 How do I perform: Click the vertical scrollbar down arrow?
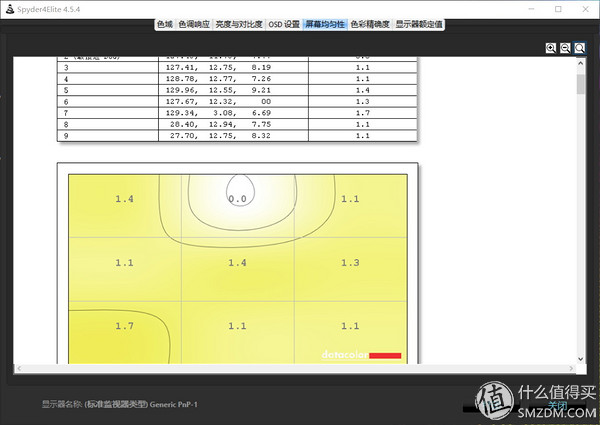click(580, 359)
